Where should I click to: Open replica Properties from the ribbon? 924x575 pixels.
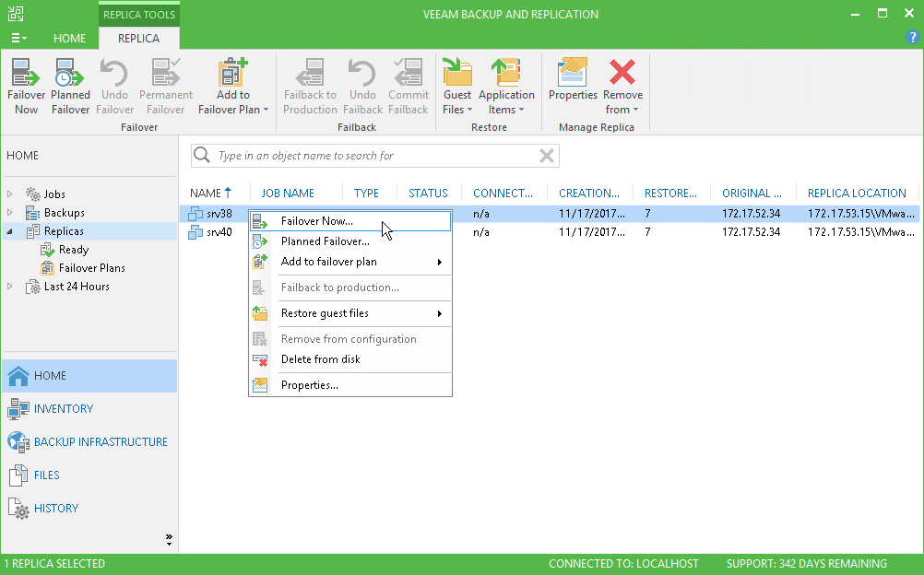tap(573, 72)
